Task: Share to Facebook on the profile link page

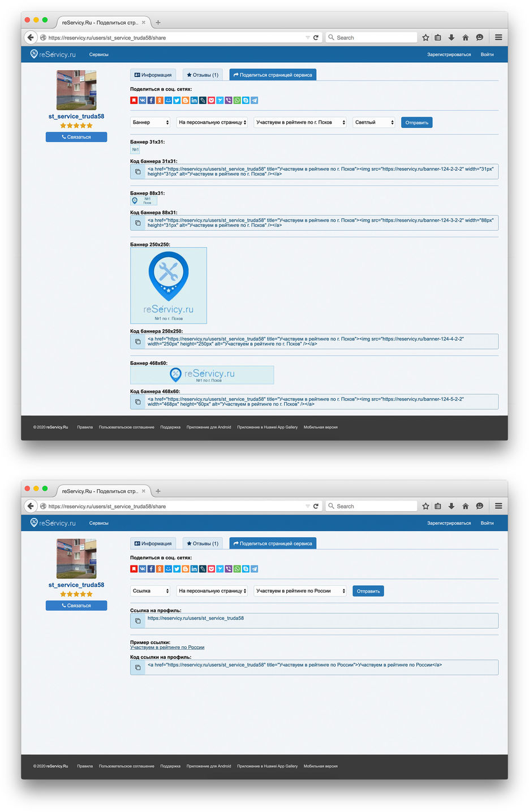Action: [151, 569]
